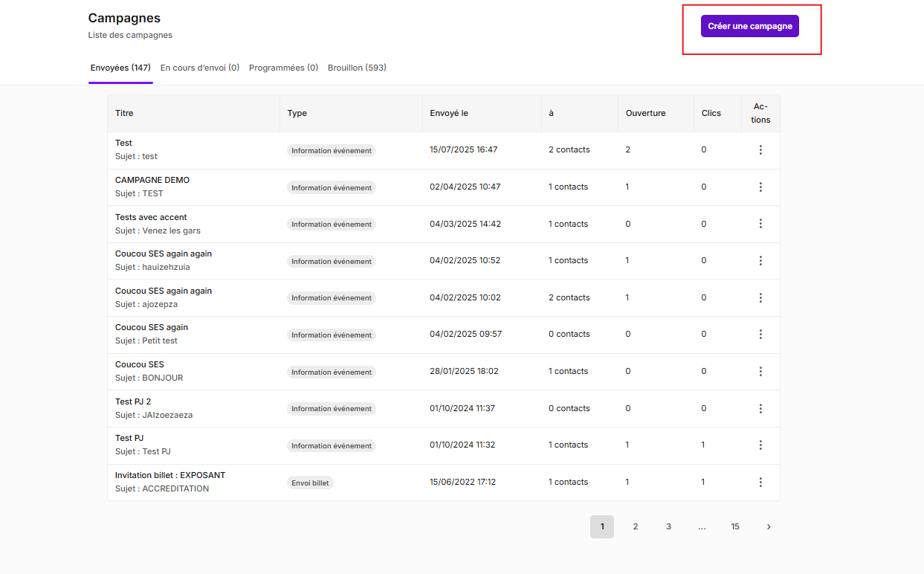This screenshot has height=574, width=924.
Task: Open three-dot menu for Coucou SES row
Action: [x=760, y=372]
